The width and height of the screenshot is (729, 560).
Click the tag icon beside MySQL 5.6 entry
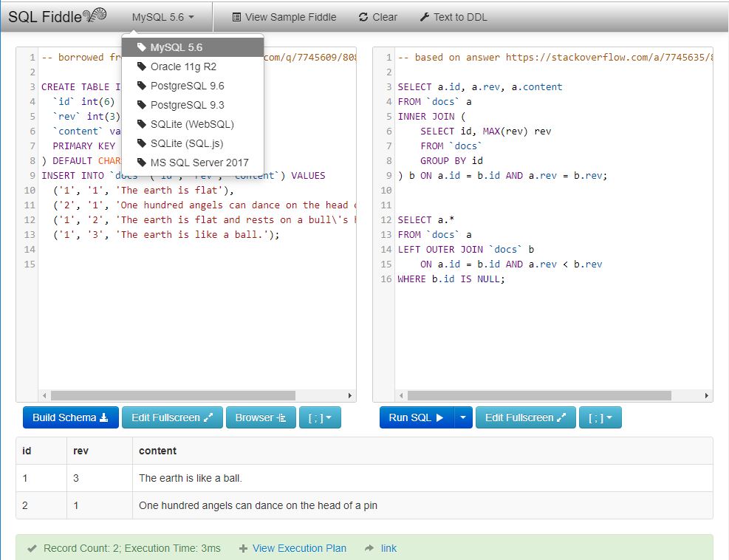[x=142, y=47]
